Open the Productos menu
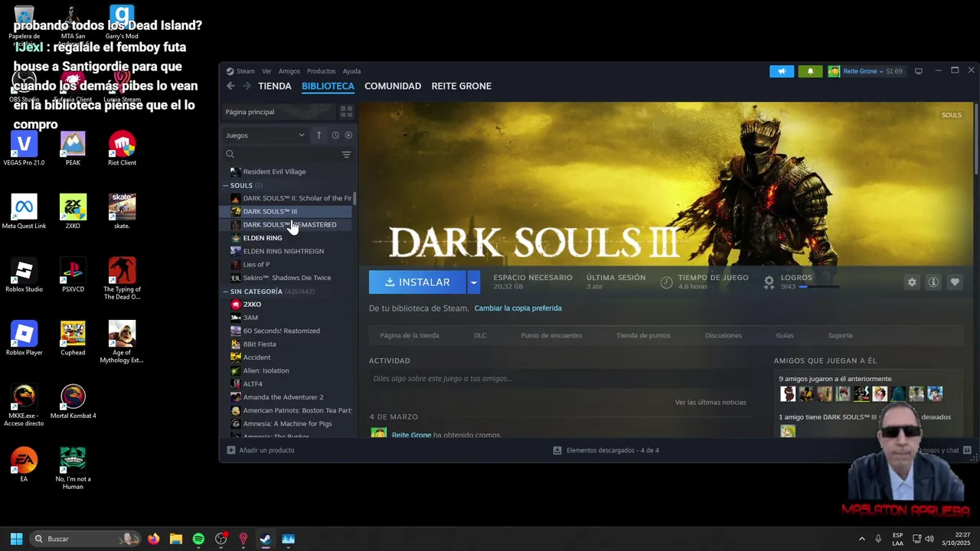The height and width of the screenshot is (551, 980). click(x=321, y=71)
